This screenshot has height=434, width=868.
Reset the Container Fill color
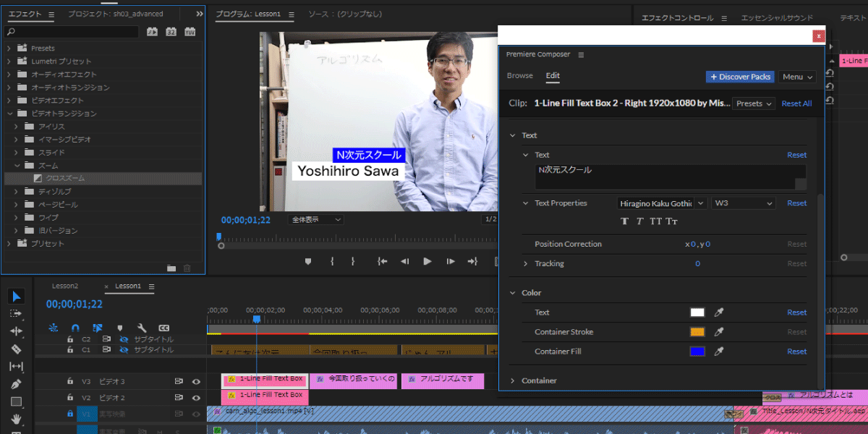click(797, 352)
